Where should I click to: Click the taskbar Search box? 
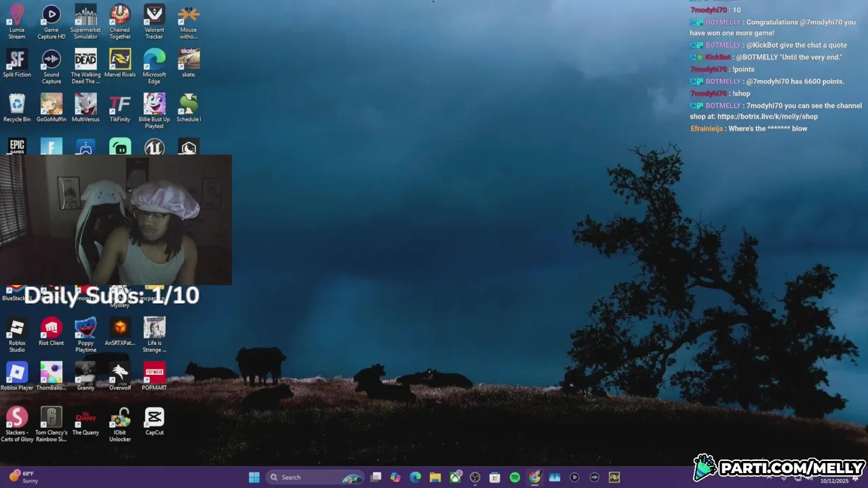[x=316, y=477]
